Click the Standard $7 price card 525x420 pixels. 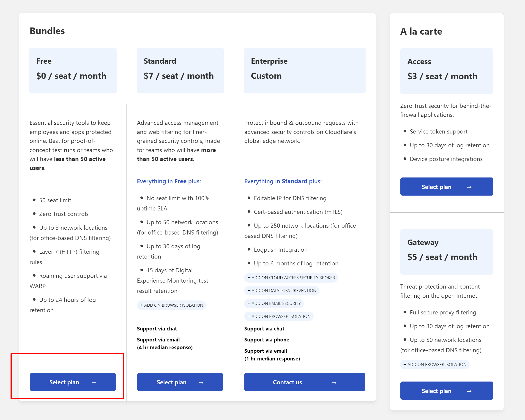click(x=180, y=71)
